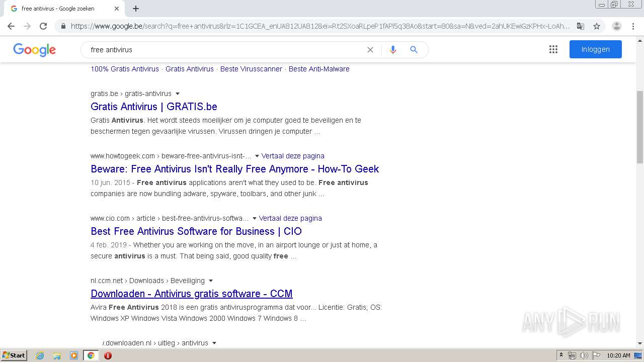Click the scrollbar down arrow

[x=640, y=343]
